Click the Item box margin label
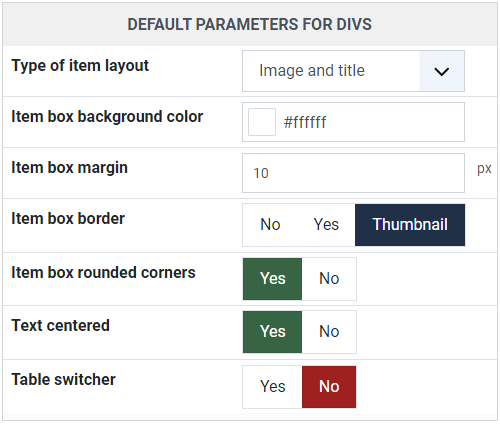 click(69, 168)
